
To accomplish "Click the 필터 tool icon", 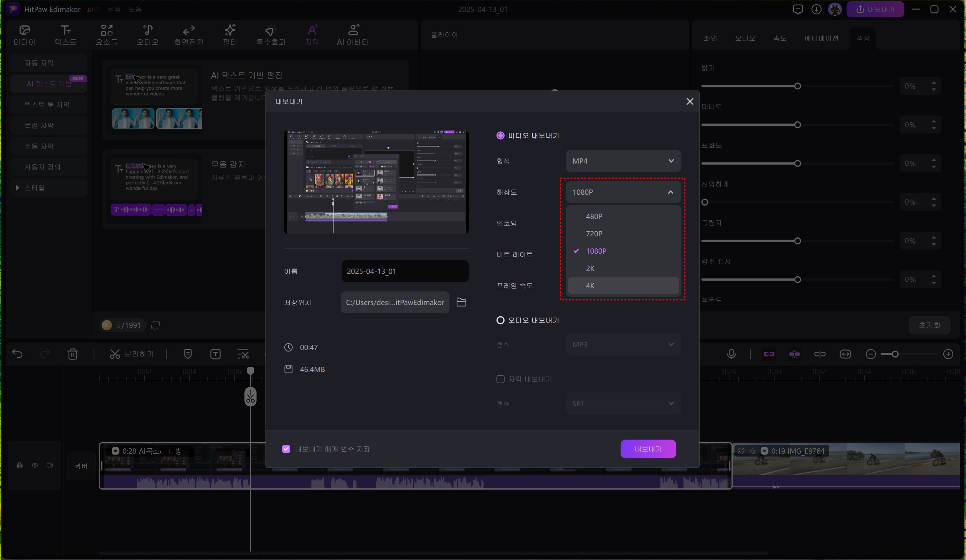I will [230, 35].
